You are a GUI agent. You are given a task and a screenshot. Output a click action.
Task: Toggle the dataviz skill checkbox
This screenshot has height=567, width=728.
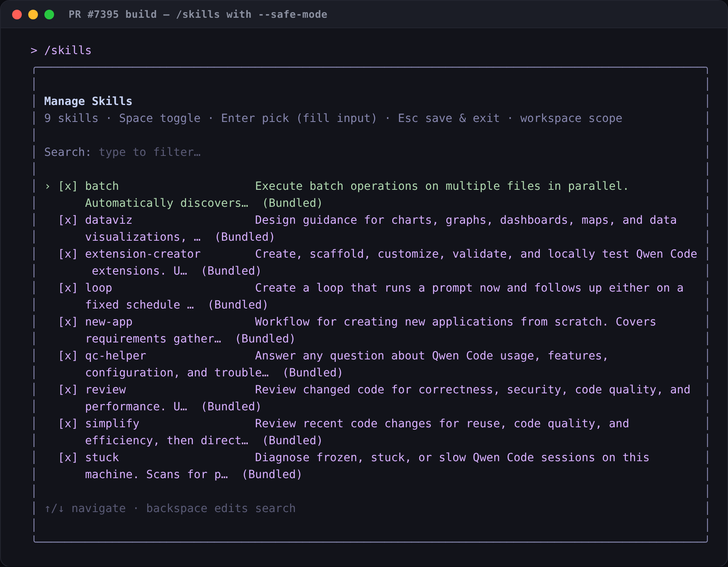[68, 220]
